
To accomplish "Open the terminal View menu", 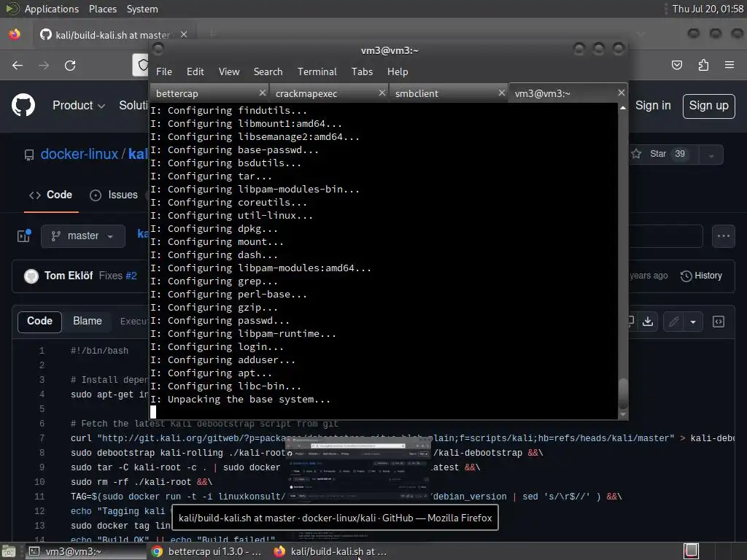I will (x=228, y=71).
